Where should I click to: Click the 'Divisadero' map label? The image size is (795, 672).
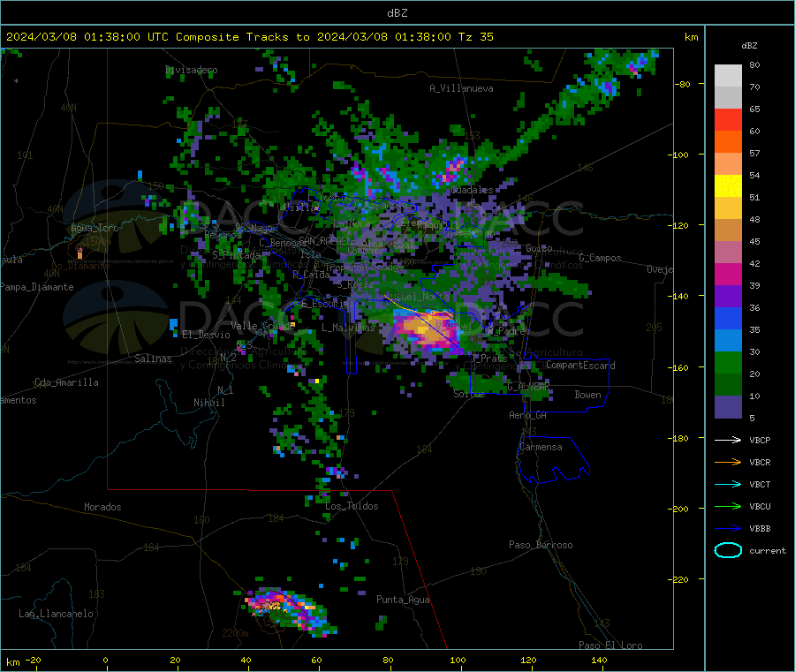click(191, 70)
